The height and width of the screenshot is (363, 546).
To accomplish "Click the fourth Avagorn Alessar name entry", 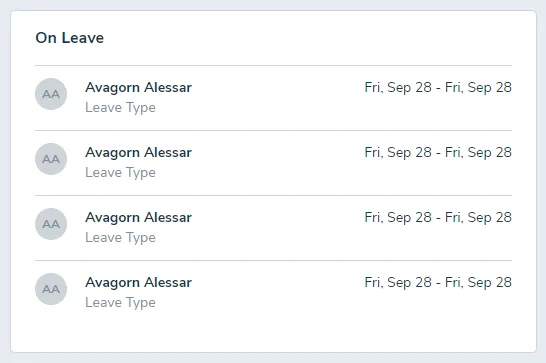I will [139, 283].
